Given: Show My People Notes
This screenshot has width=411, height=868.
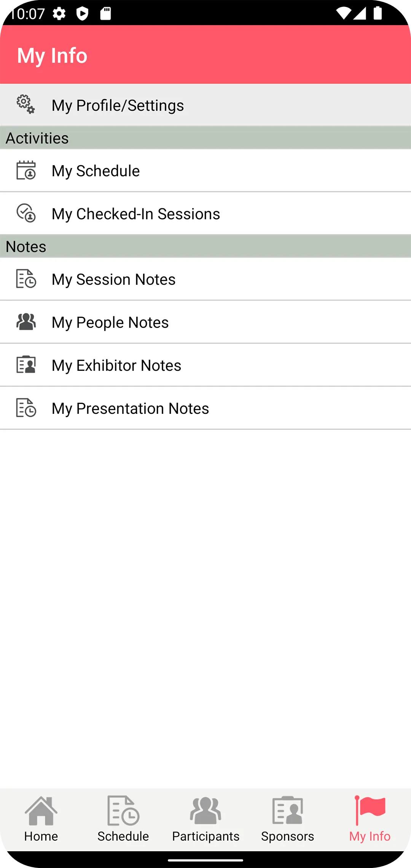Looking at the screenshot, I should [110, 322].
